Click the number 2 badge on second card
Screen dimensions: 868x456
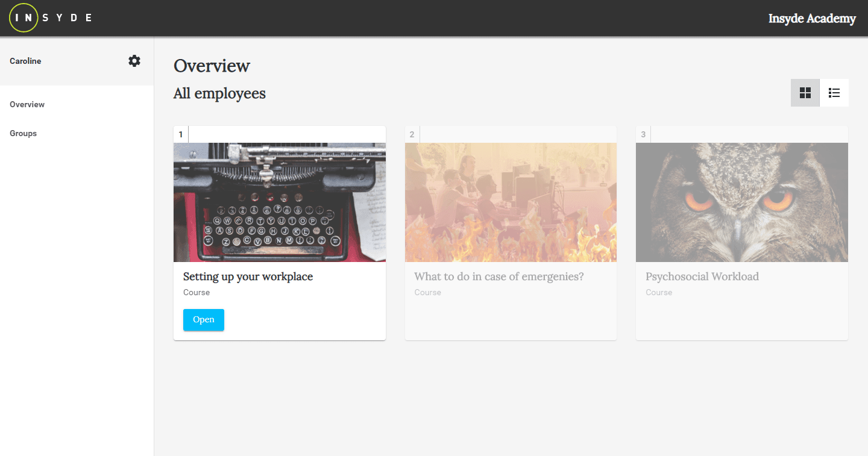point(412,134)
